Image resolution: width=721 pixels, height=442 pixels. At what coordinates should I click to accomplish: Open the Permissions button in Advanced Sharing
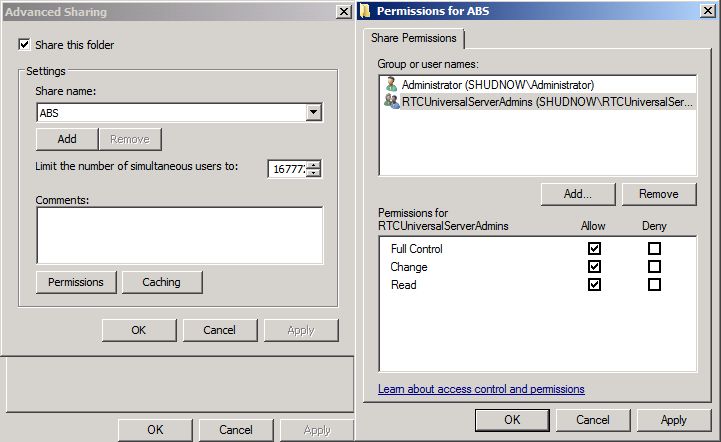[x=76, y=282]
